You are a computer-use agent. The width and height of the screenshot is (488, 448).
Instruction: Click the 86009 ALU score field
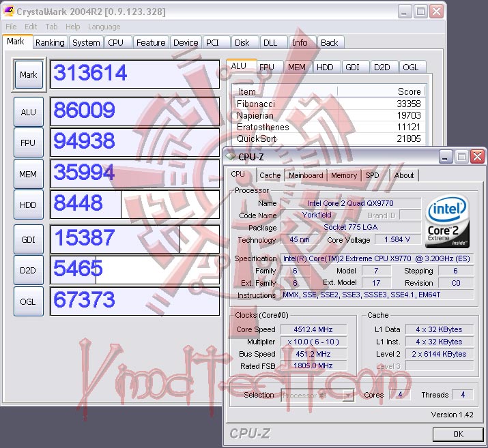point(135,112)
